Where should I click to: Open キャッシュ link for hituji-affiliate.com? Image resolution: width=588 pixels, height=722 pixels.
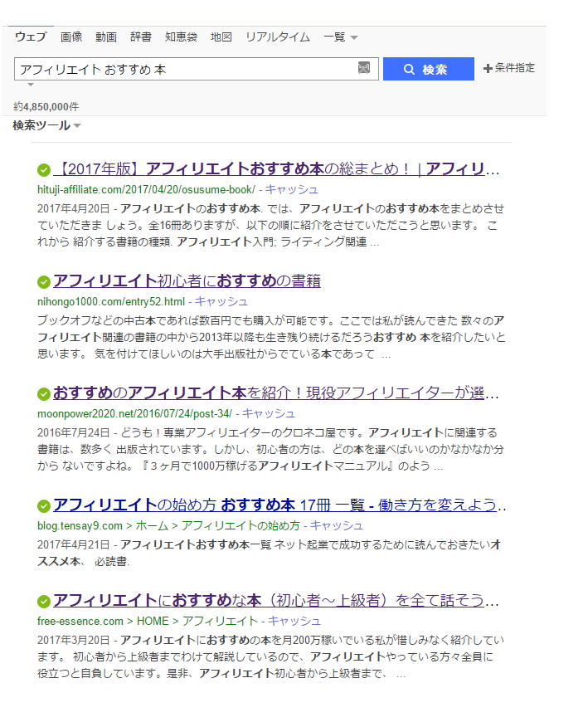coord(292,190)
